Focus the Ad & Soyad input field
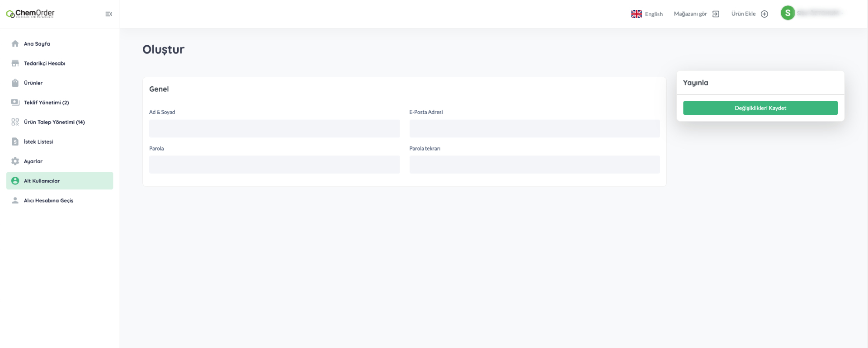Screen dimensions: 868x348 tap(274, 128)
